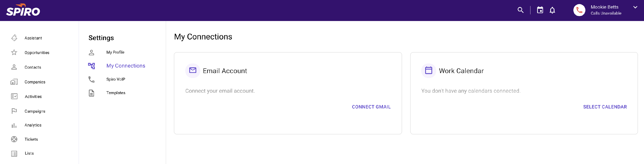Click the Activities checklist icon
Screen dimensions: 644x164
pos(14,96)
